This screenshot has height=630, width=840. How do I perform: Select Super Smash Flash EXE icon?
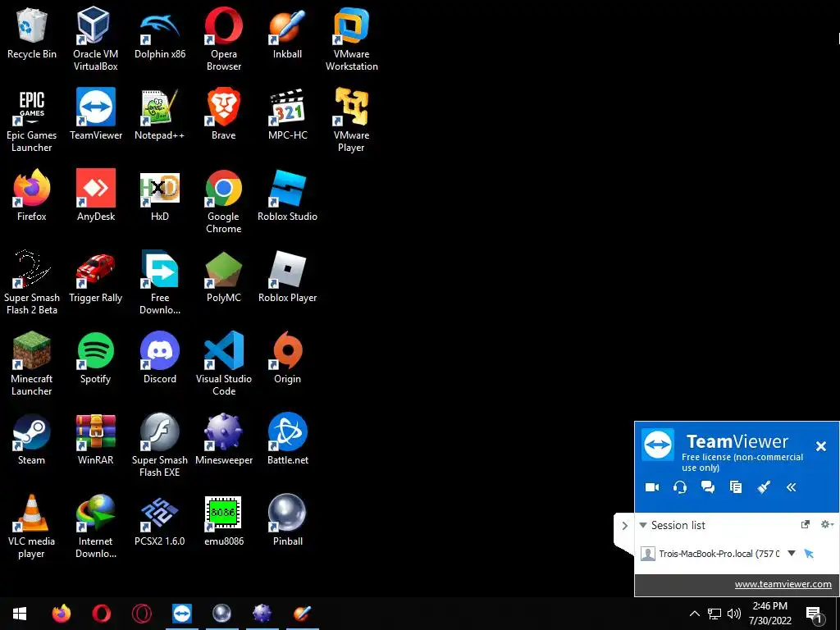pos(160,445)
